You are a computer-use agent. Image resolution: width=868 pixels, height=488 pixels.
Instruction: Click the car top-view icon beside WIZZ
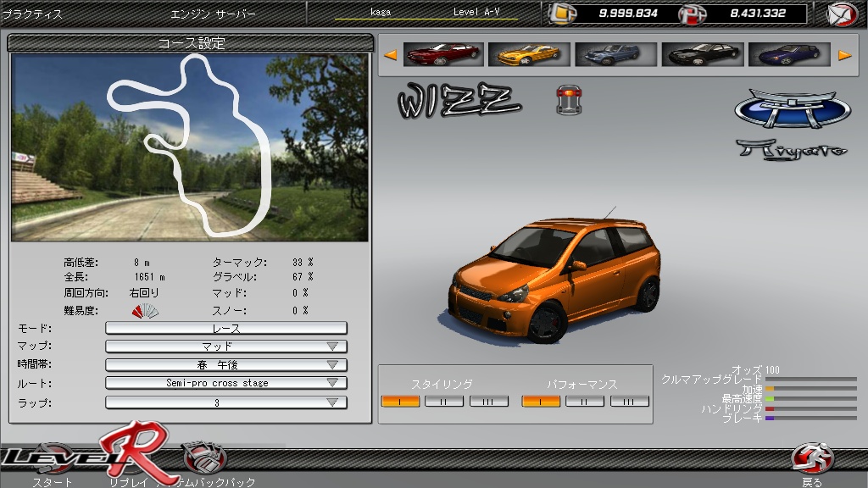(569, 100)
